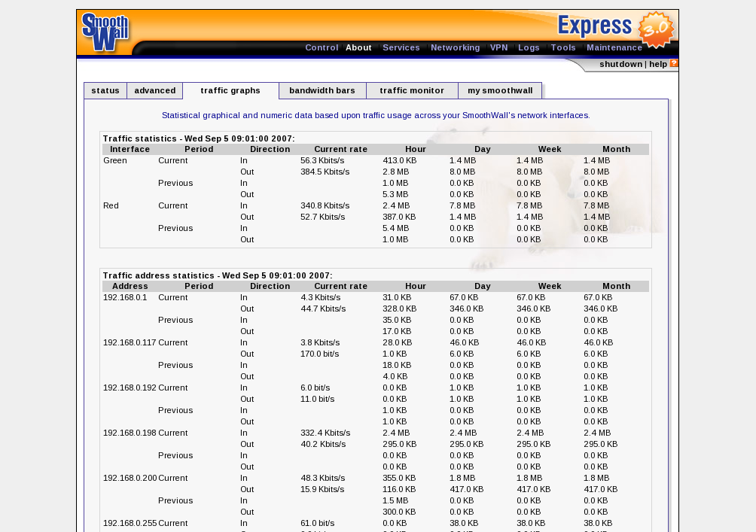The width and height of the screenshot is (756, 532).
Task: Click the 4.3 Kbits/s rate value
Action: click(321, 298)
